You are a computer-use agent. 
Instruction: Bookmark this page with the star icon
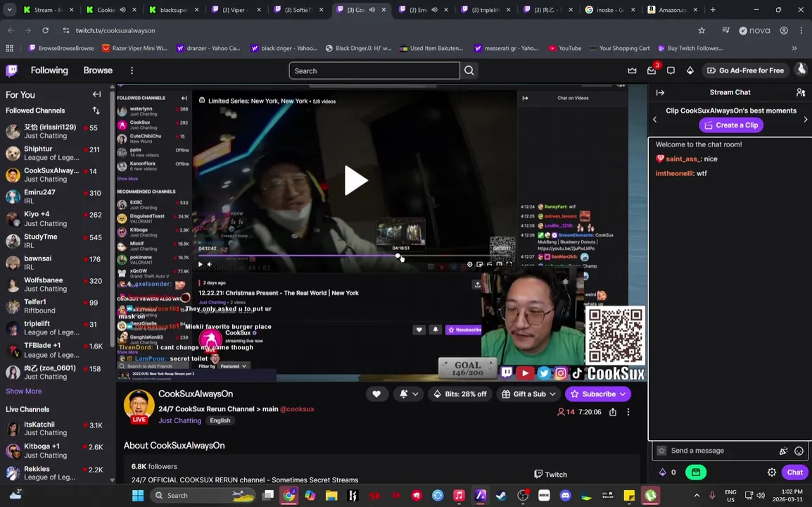(702, 30)
